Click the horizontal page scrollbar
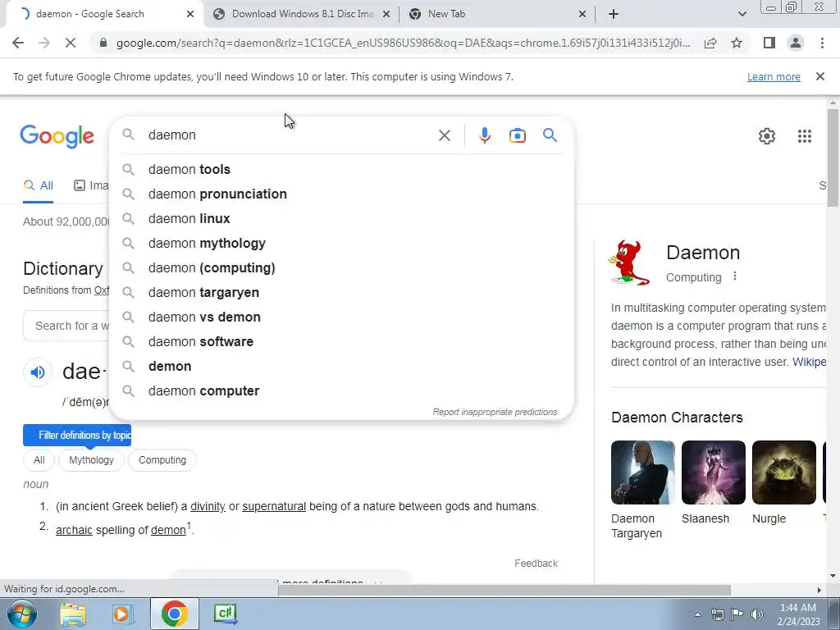Screen dimensions: 840x630 tap(504, 590)
